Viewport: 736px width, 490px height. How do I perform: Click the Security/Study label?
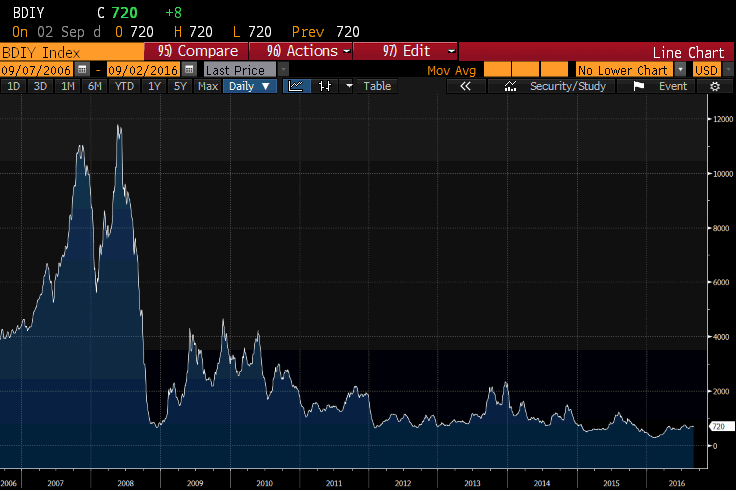pos(567,86)
